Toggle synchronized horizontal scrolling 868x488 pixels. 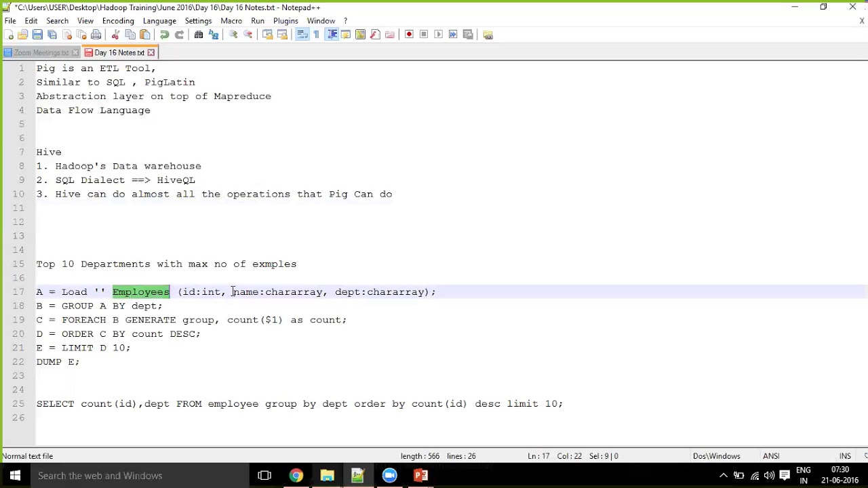[x=283, y=35]
